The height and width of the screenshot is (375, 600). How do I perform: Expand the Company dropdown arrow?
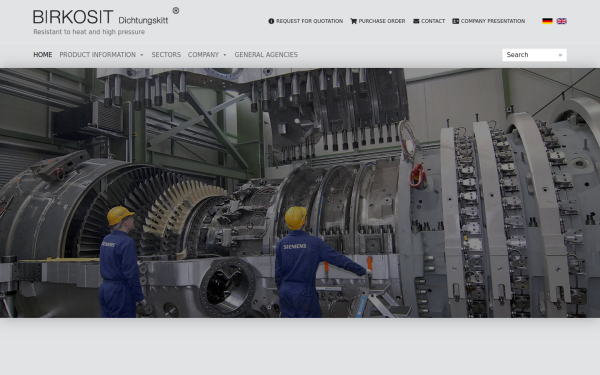tap(225, 55)
